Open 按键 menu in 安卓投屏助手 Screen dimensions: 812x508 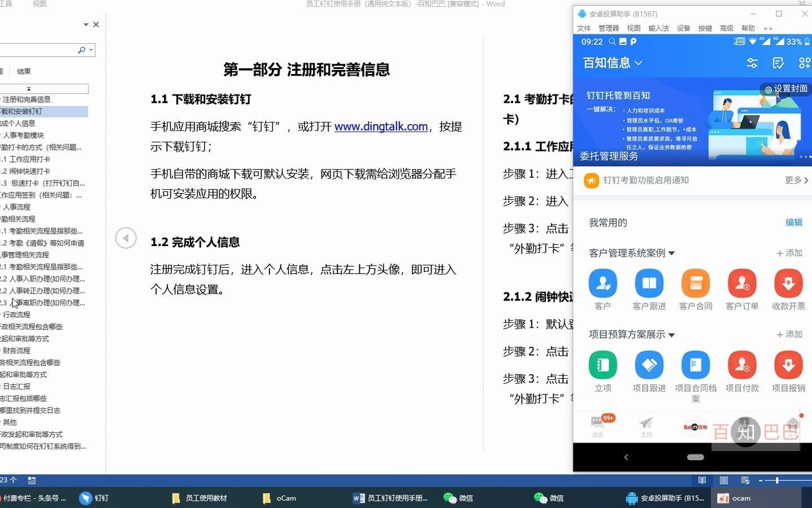click(705, 28)
